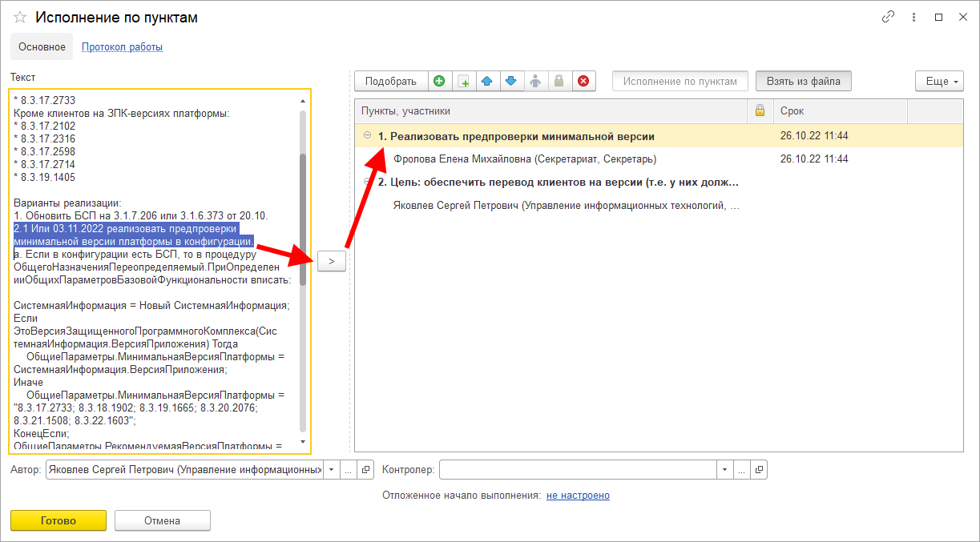The image size is (980, 542).
Task: Click inside the Контролер input field
Action: pyautogui.click(x=577, y=469)
